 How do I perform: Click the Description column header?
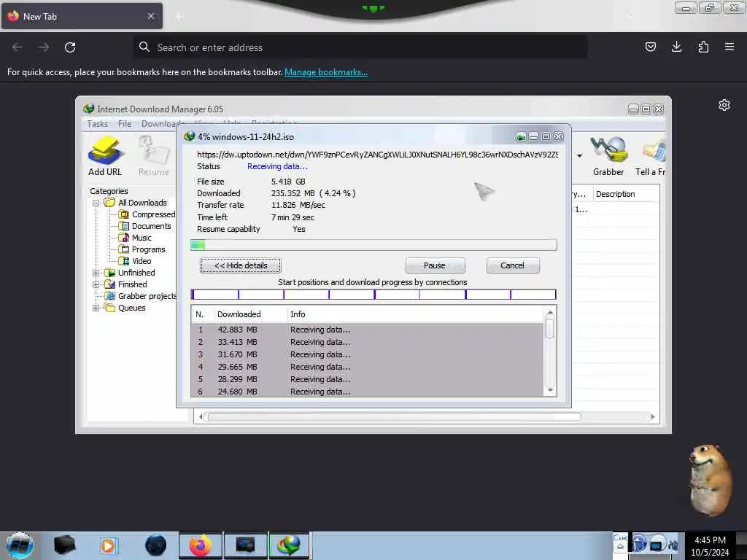[626, 194]
